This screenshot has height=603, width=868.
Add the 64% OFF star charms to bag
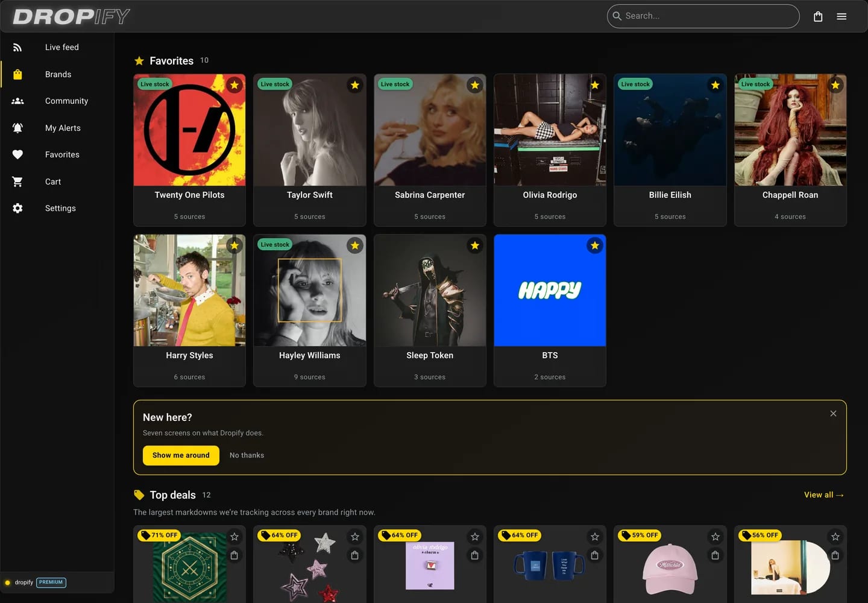click(355, 555)
